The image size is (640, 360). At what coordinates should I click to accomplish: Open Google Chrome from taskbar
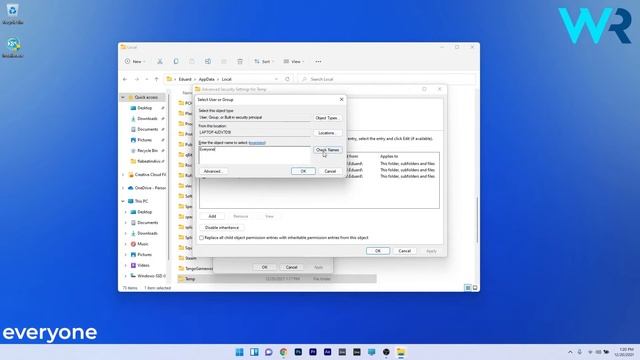coord(283,352)
